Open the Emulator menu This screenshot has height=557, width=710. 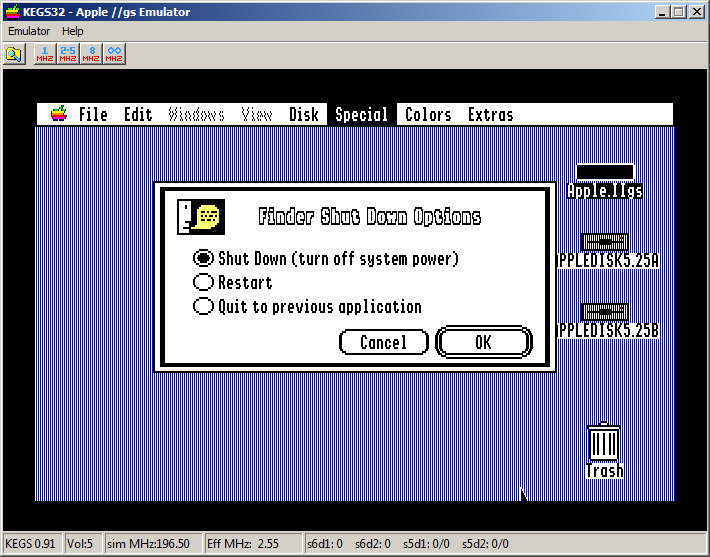click(x=30, y=31)
